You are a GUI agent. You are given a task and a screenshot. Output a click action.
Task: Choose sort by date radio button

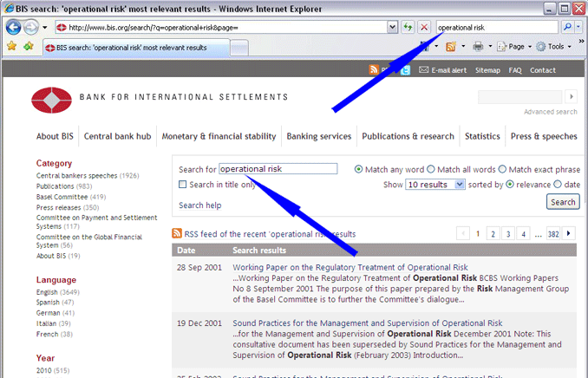click(x=556, y=185)
